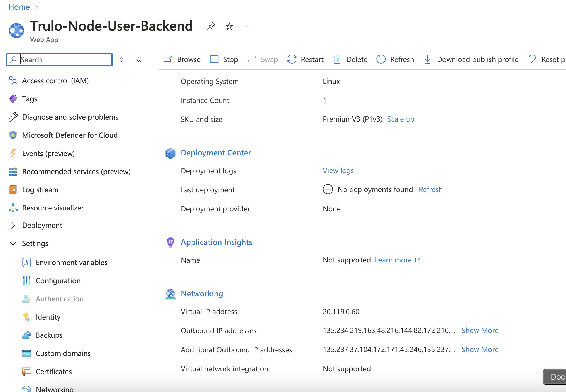Click Reset publish profile button
This screenshot has width=566, height=392.
click(x=547, y=59)
